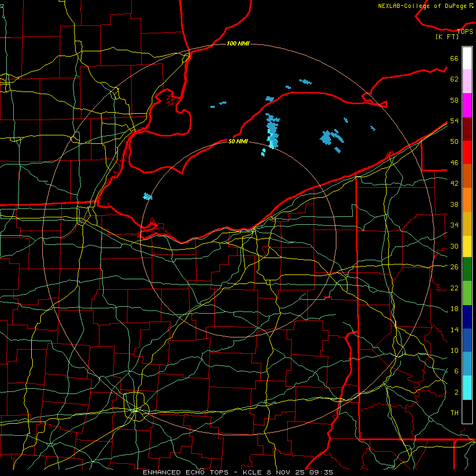This screenshot has width=476, height=476.
Task: Click the "2" scale label
Action: click(x=456, y=392)
